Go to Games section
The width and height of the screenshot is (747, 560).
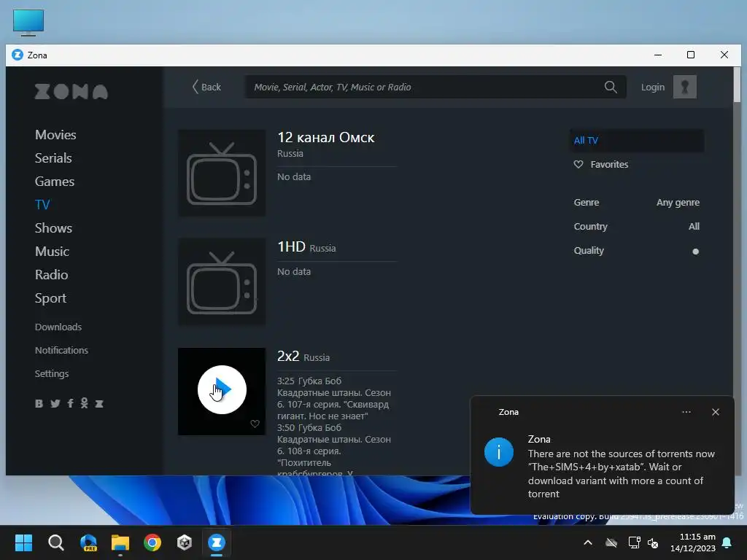(54, 182)
